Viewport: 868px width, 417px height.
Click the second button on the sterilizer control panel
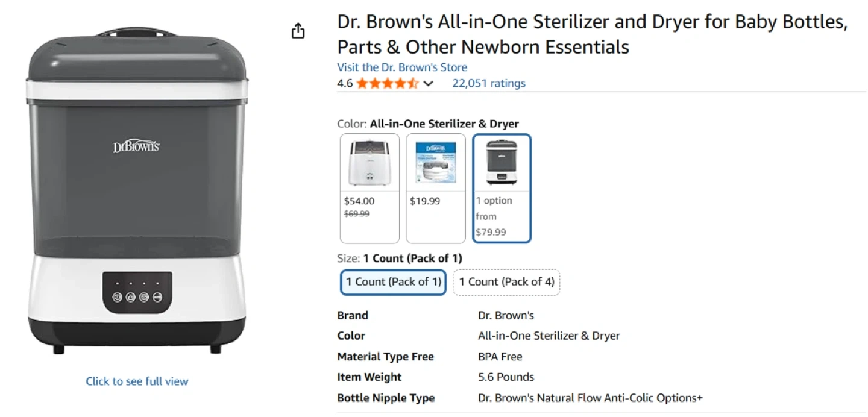[130, 297]
